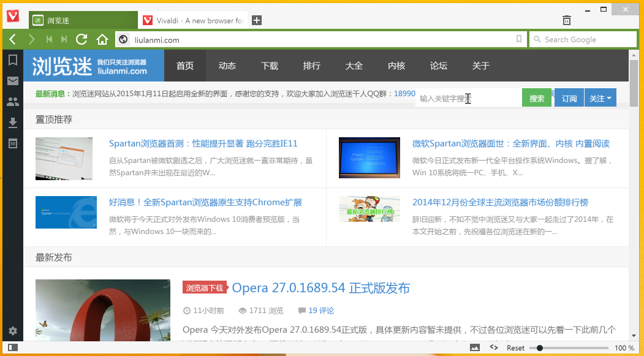The width and height of the screenshot is (644, 356).
Task: Reset the page zoom level
Action: point(515,348)
